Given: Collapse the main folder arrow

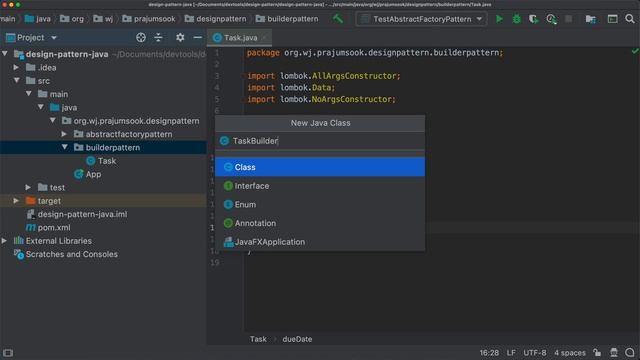Looking at the screenshot, I should pos(29,94).
